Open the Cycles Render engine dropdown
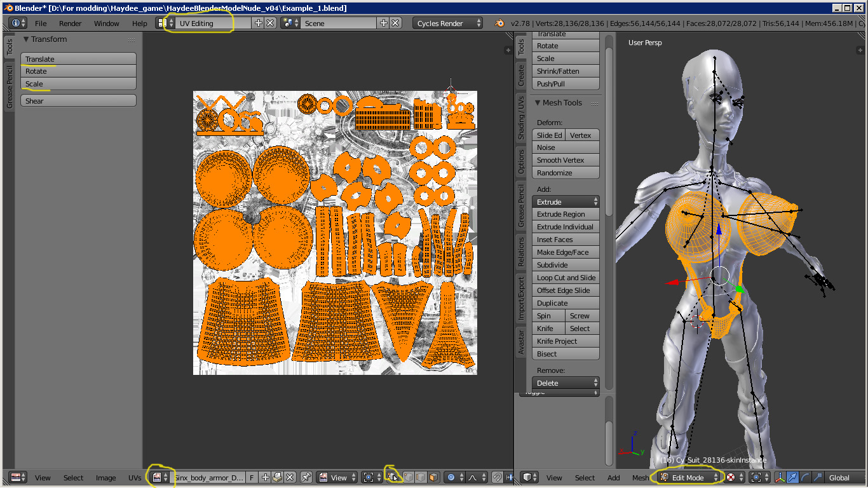Screen dimensions: 868x488 tap(449, 23)
